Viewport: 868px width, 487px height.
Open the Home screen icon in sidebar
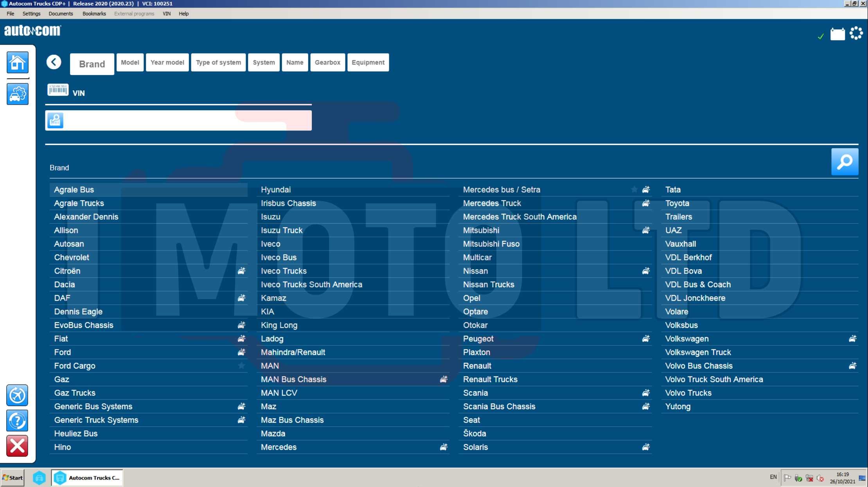(18, 62)
